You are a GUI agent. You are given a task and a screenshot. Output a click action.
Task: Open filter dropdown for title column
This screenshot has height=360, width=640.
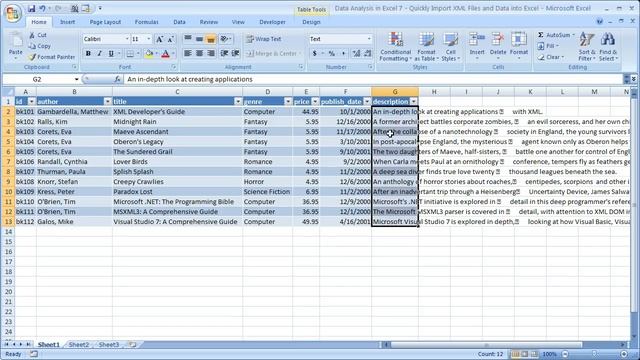pos(238,102)
